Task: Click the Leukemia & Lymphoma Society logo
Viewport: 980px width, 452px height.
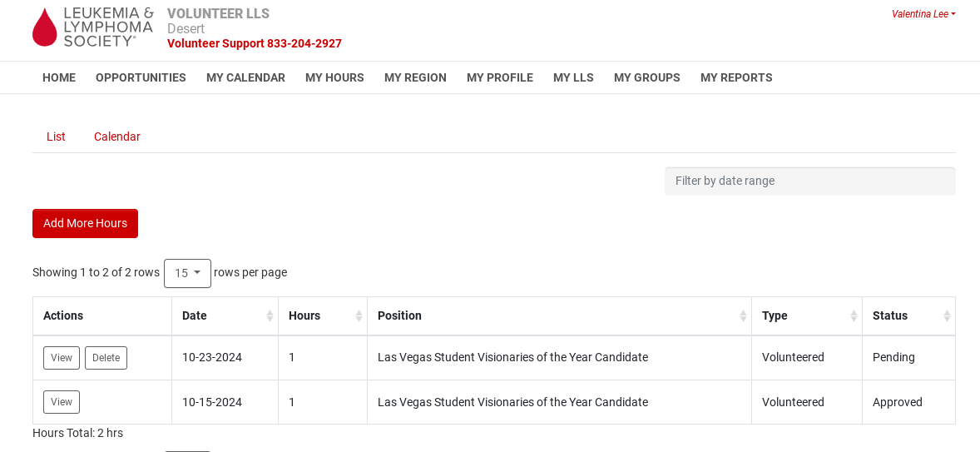Action: [x=92, y=27]
